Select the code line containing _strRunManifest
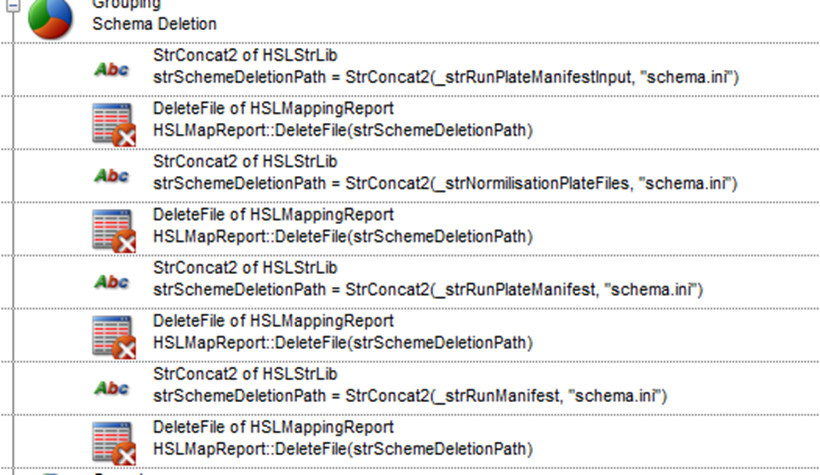This screenshot has height=475, width=820. (x=410, y=397)
